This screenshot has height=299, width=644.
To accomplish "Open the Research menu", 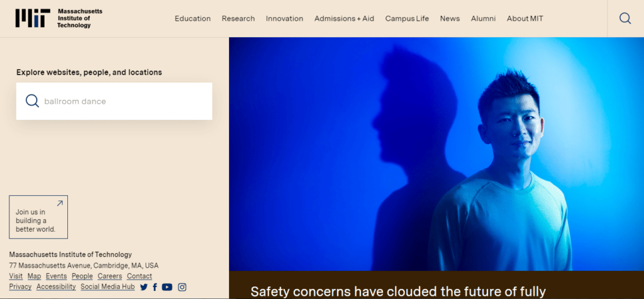I will (x=238, y=18).
